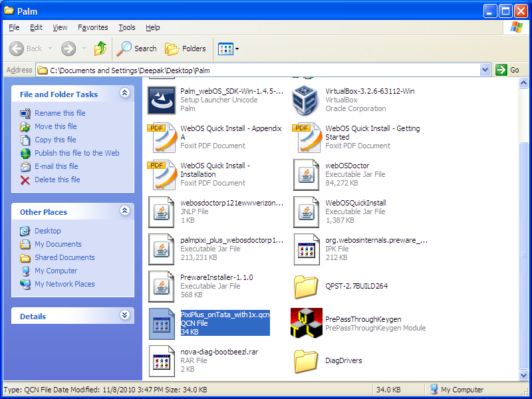Click the "DiagDrivers" folder name
Image resolution: width=532 pixels, height=399 pixels.
tap(343, 360)
